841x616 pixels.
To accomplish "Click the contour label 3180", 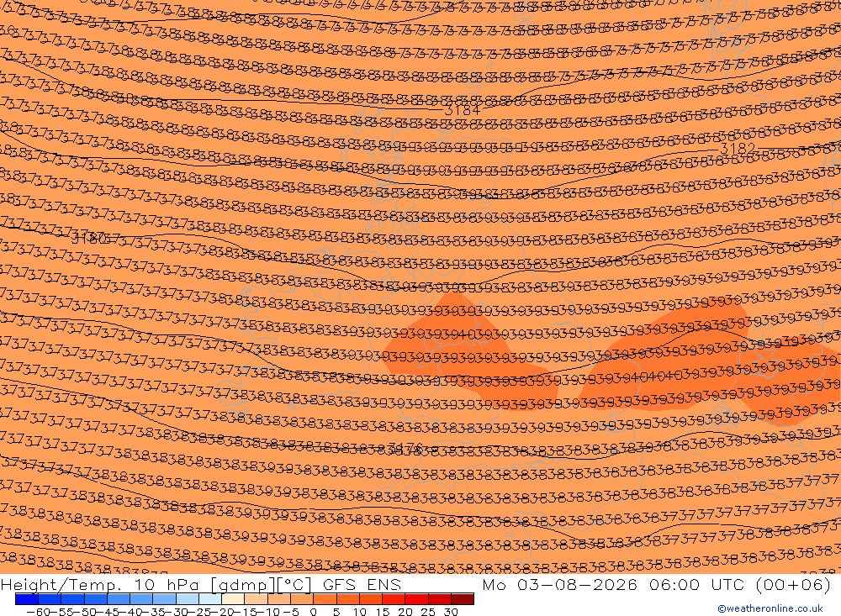I will [89, 236].
